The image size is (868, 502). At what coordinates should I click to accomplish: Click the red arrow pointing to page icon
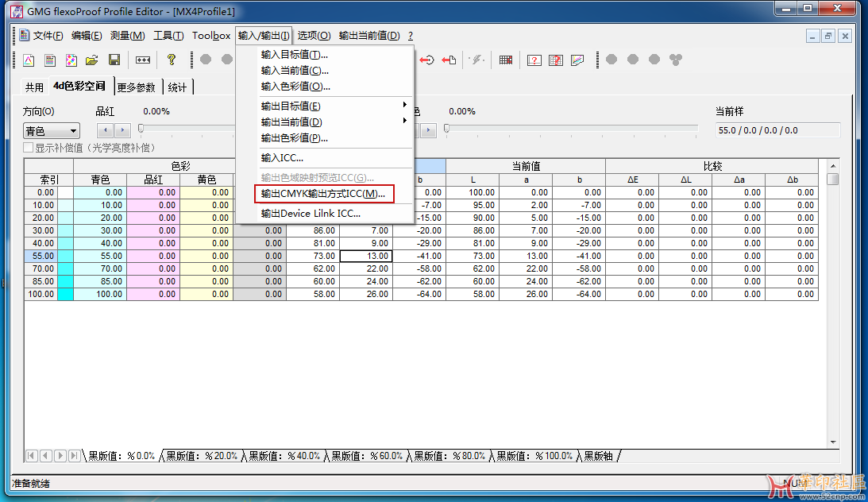(449, 60)
